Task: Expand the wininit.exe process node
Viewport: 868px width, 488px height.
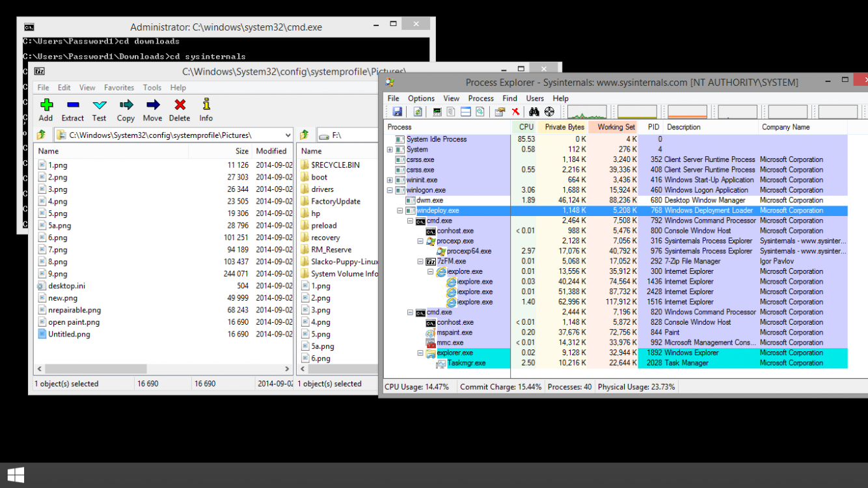Action: point(390,180)
